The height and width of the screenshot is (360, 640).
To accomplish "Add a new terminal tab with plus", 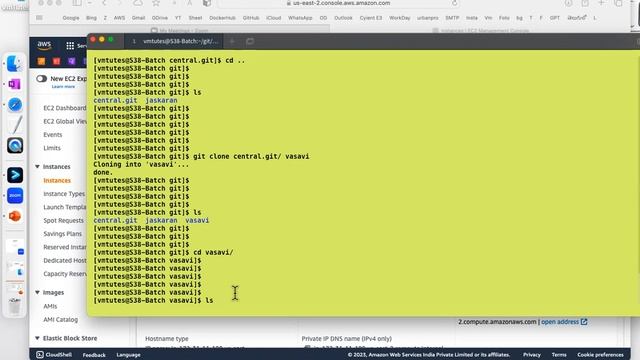I will point(232,41).
